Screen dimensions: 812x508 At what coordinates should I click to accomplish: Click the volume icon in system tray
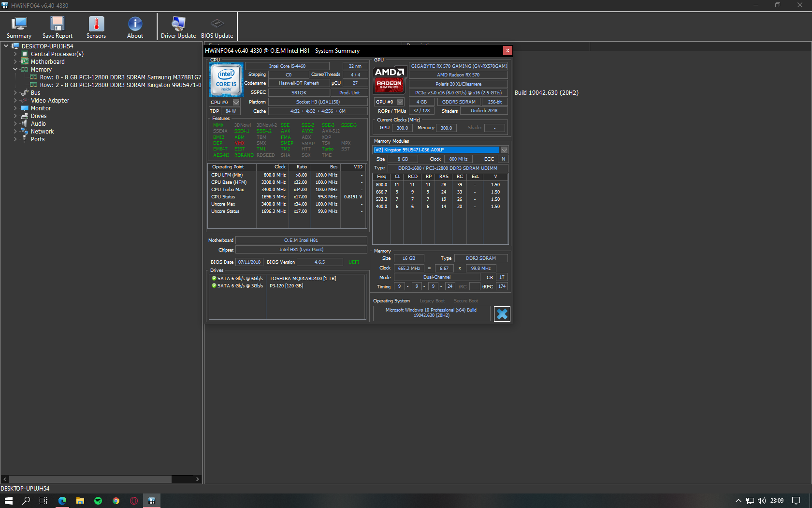tap(761, 501)
